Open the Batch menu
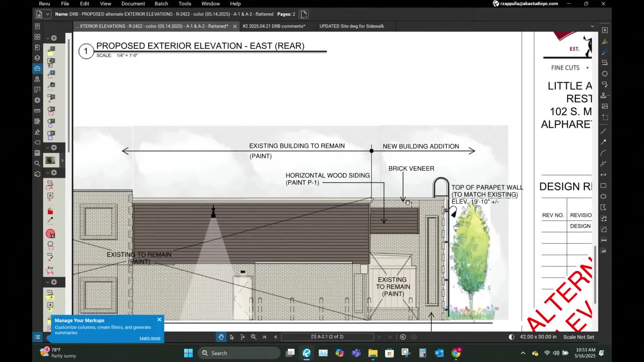The height and width of the screenshot is (362, 644). 161,4
